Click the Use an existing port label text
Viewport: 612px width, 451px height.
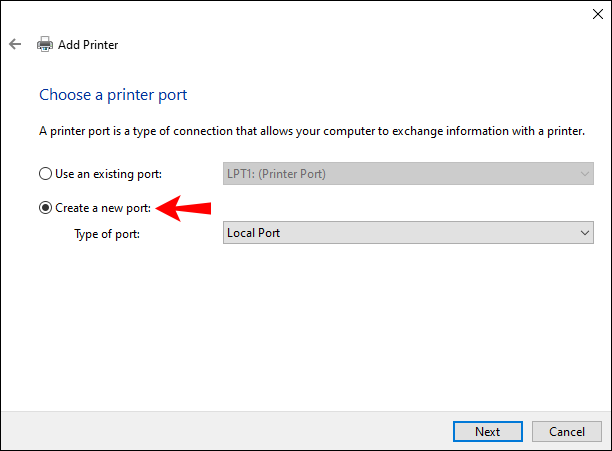pyautogui.click(x=109, y=174)
